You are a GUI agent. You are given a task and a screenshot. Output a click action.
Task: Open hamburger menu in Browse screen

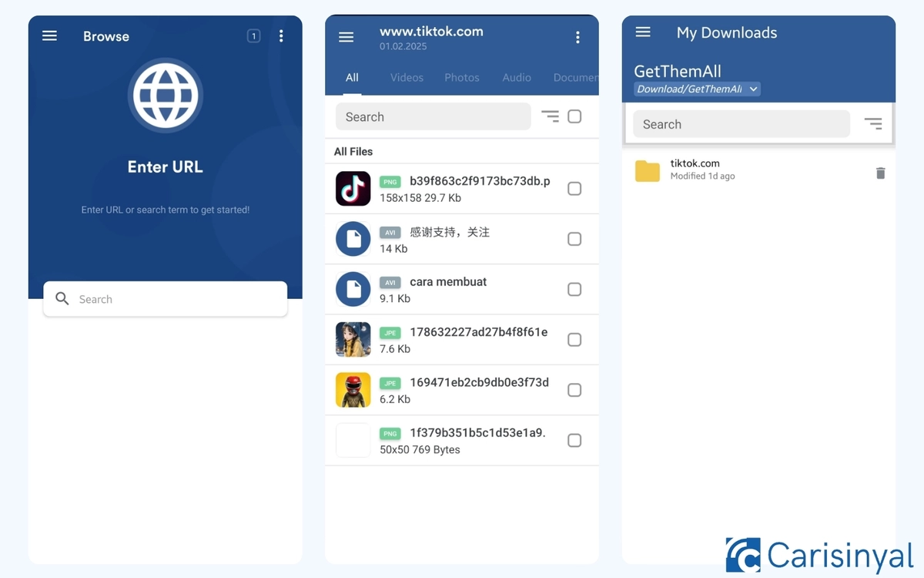coord(49,35)
